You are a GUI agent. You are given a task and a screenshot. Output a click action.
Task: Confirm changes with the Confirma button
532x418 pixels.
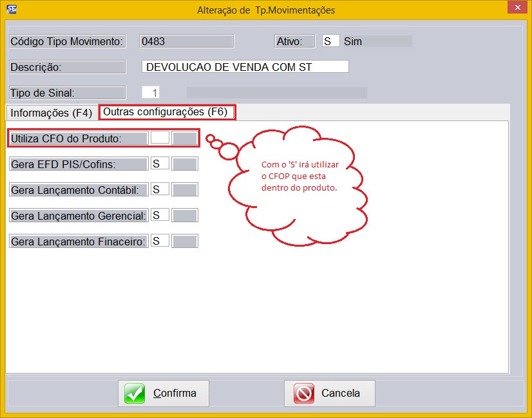164,393
